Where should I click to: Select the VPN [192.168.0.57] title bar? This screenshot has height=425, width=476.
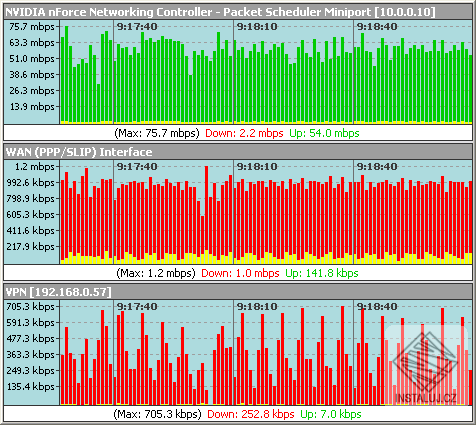tap(238, 292)
